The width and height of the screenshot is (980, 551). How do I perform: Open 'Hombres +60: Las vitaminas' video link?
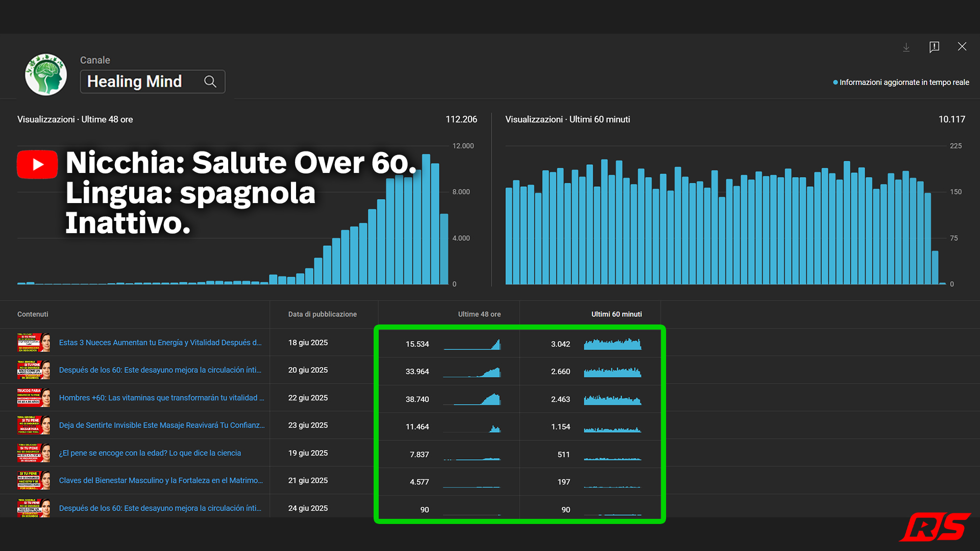pyautogui.click(x=161, y=397)
